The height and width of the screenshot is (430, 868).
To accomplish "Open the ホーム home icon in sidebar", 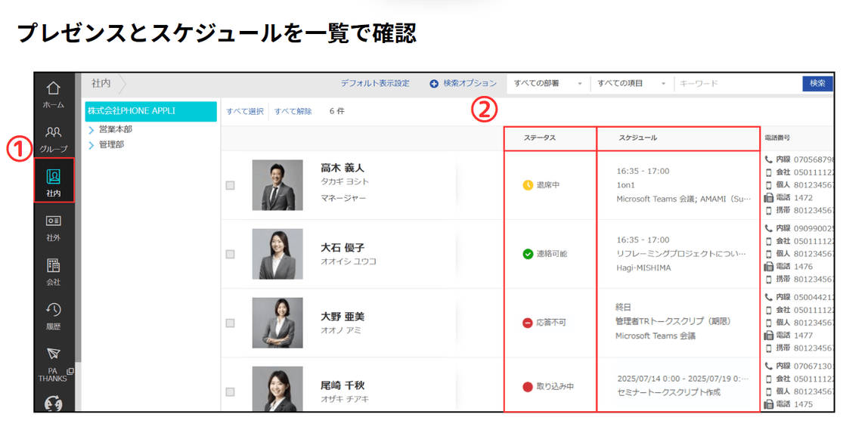I will click(53, 89).
